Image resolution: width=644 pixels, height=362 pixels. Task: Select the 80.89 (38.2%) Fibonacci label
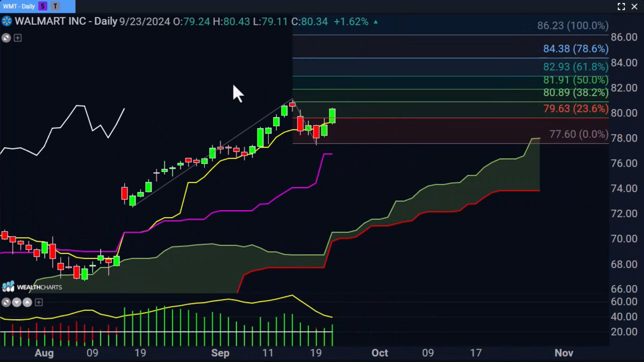click(576, 92)
